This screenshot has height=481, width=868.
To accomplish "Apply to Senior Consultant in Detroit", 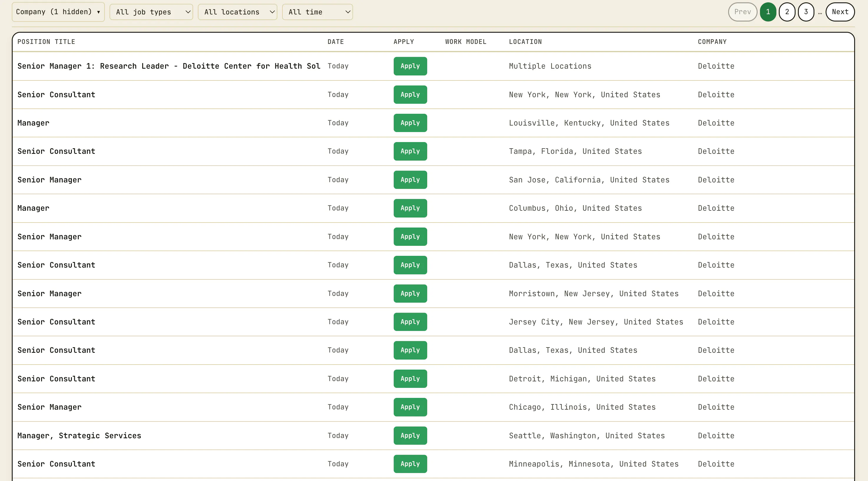I will coord(410,378).
